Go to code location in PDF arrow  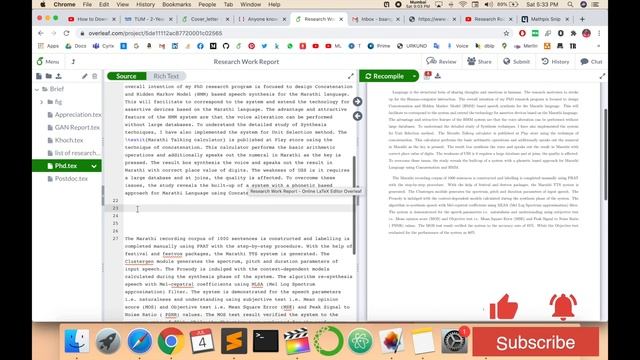click(x=358, y=101)
